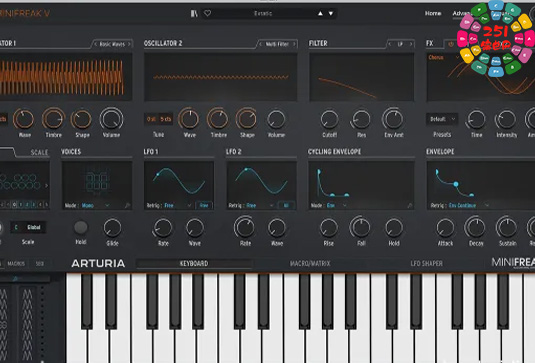
Task: Open Voices settings wrench icon
Action: [127, 205]
